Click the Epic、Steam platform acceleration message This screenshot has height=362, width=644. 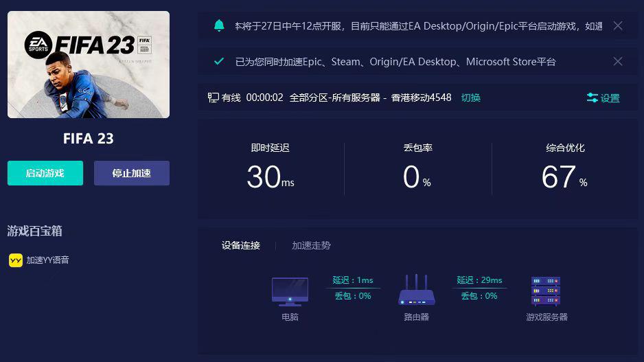395,62
